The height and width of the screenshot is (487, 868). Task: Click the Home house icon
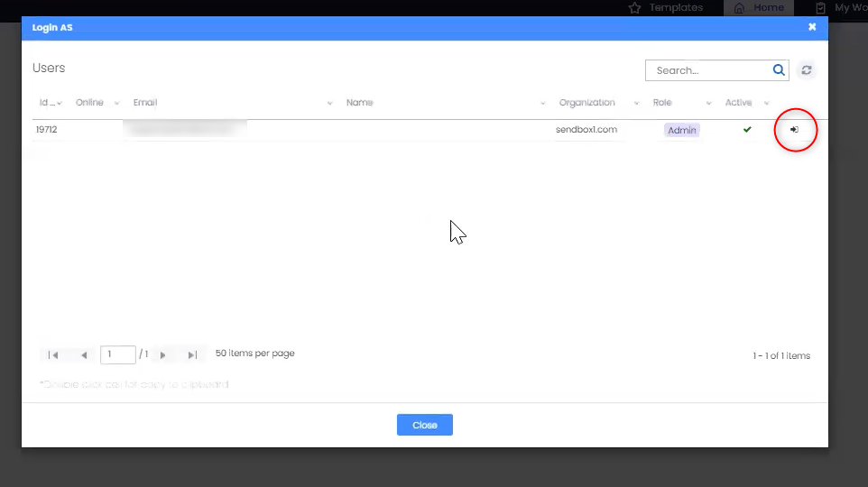click(739, 8)
